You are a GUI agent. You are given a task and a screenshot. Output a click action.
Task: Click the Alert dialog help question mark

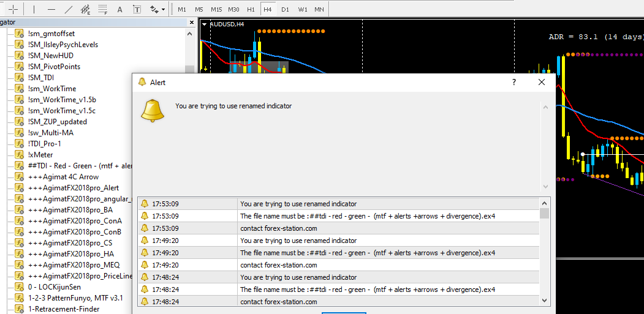pyautogui.click(x=514, y=83)
